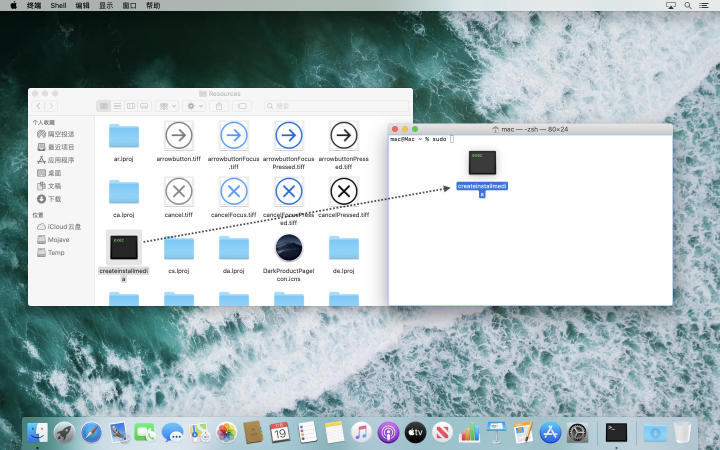Open the AirPlay display menu bar icon

(670, 6)
